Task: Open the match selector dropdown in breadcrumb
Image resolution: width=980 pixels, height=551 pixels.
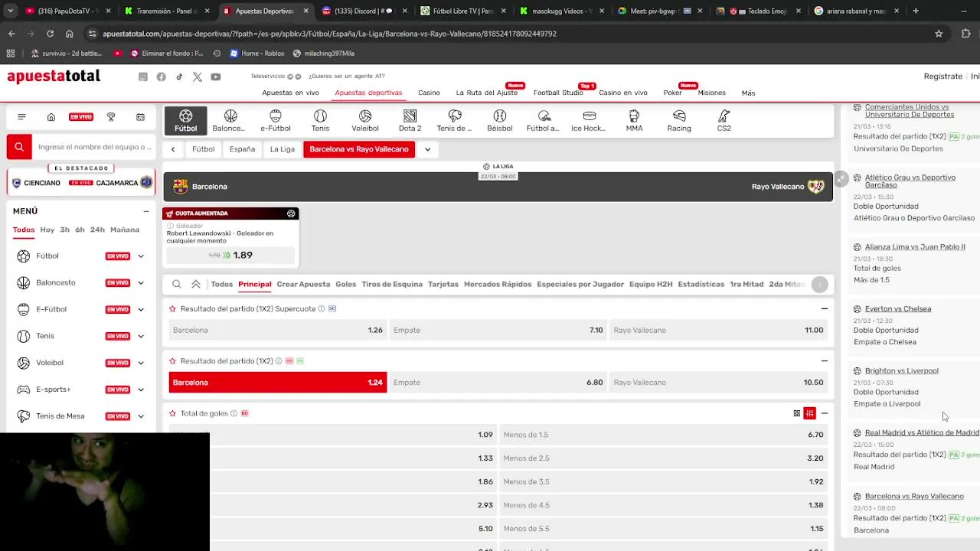Action: pyautogui.click(x=427, y=149)
